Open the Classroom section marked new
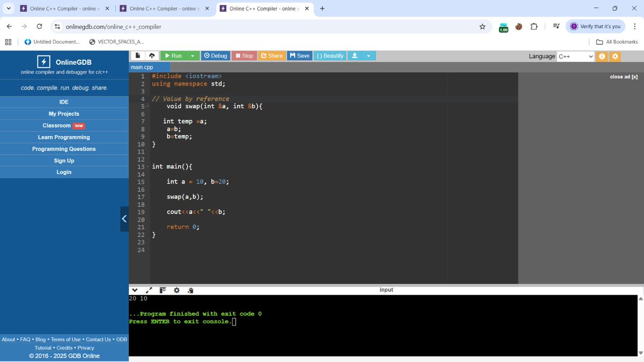Image resolution: width=644 pixels, height=362 pixels. pyautogui.click(x=63, y=125)
